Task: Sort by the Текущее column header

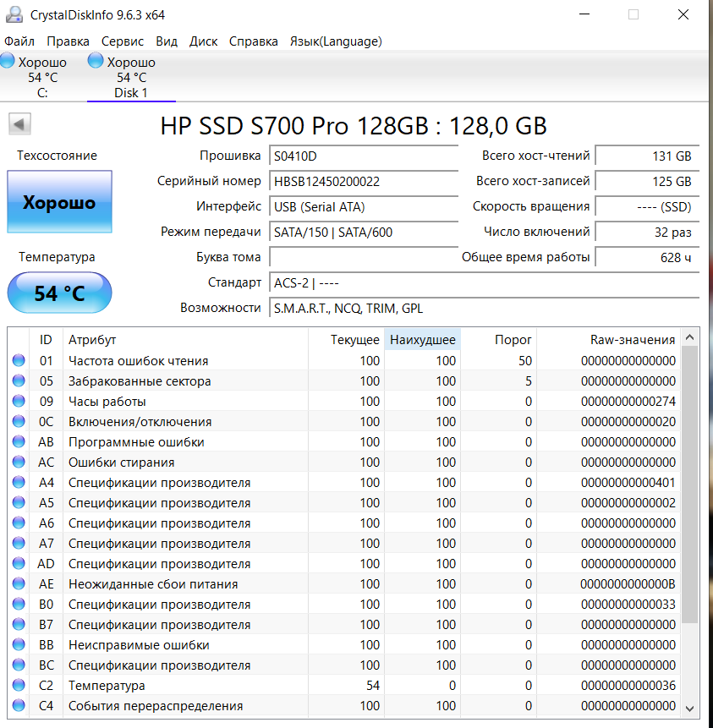Action: 346,340
